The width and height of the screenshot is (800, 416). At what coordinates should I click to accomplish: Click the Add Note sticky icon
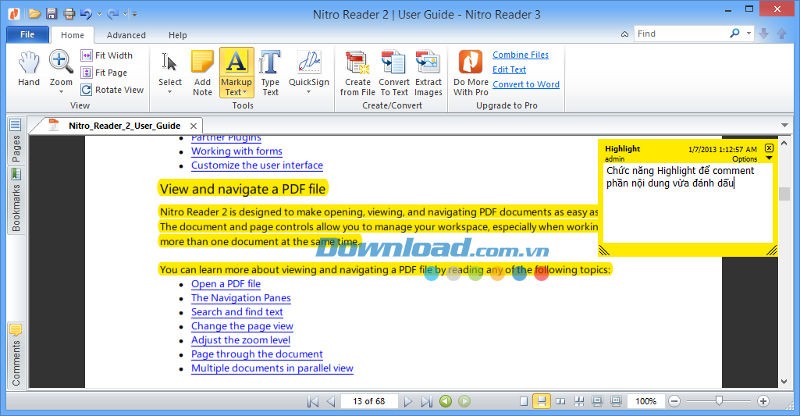click(x=202, y=72)
